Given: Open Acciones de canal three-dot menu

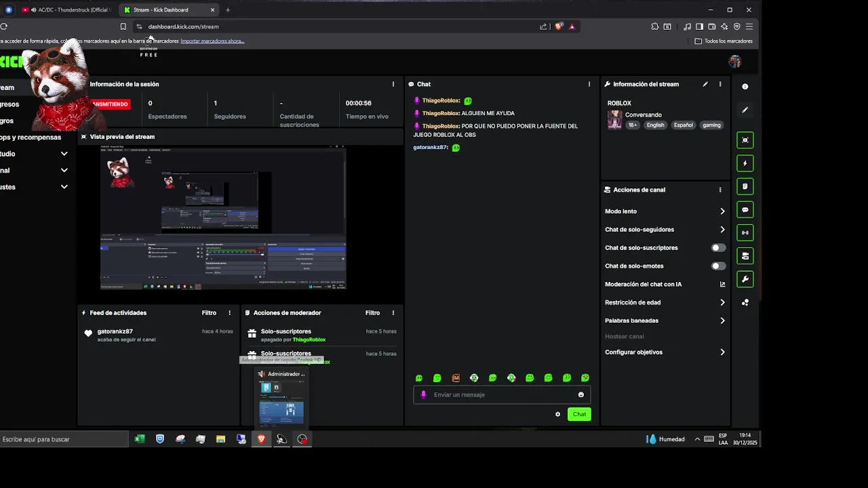Looking at the screenshot, I should (720, 190).
